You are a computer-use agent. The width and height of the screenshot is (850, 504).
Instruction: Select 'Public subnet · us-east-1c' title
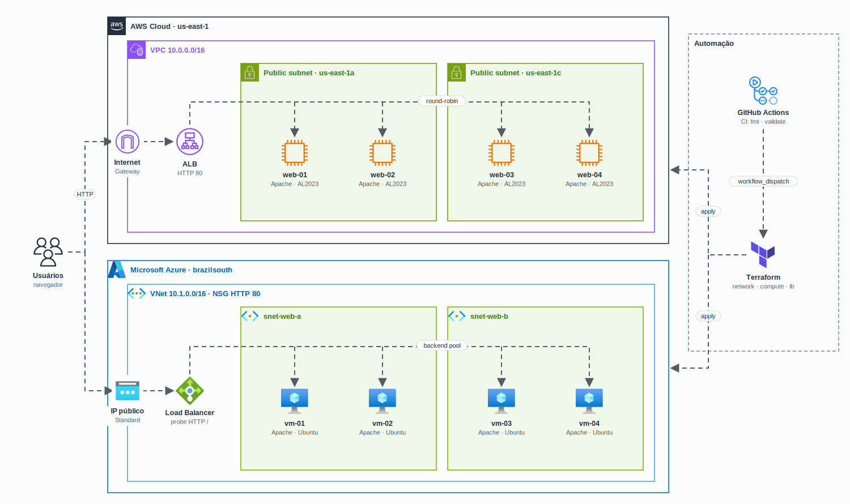coord(516,72)
